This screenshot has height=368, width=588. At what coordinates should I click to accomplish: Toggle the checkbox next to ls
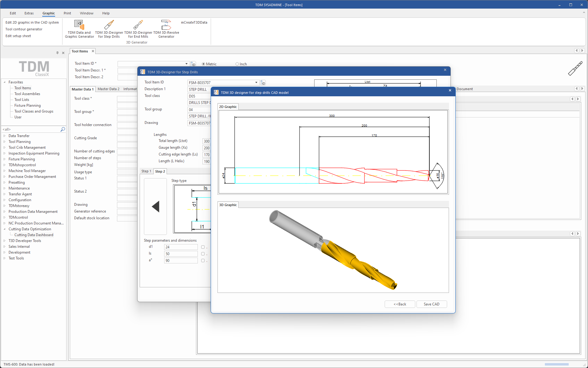203,254
